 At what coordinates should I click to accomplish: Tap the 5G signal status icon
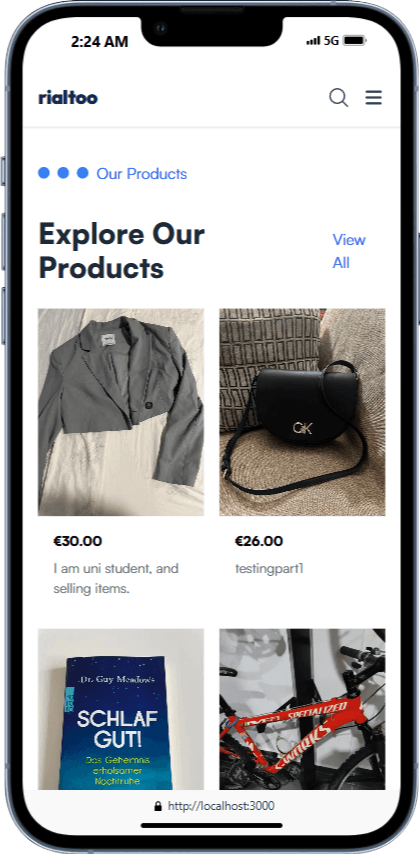323,41
